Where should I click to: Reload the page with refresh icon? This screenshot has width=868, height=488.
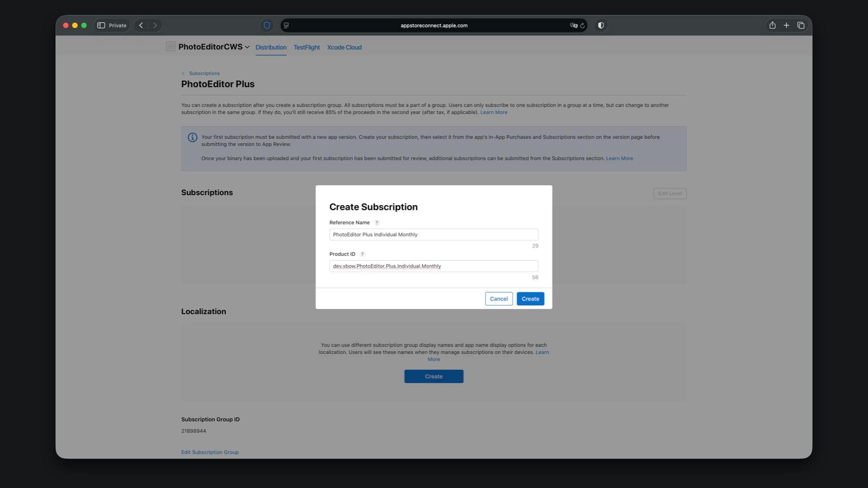coord(582,26)
